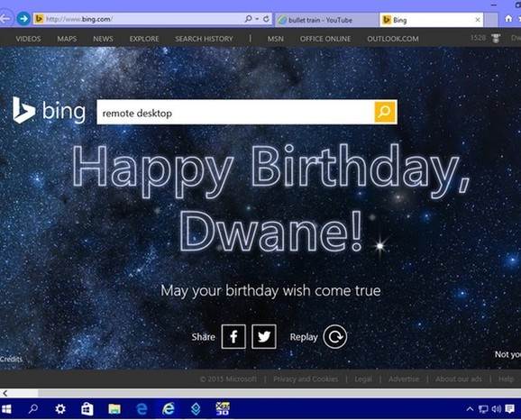Share on Twitter icon
The image size is (521, 420).
point(264,336)
